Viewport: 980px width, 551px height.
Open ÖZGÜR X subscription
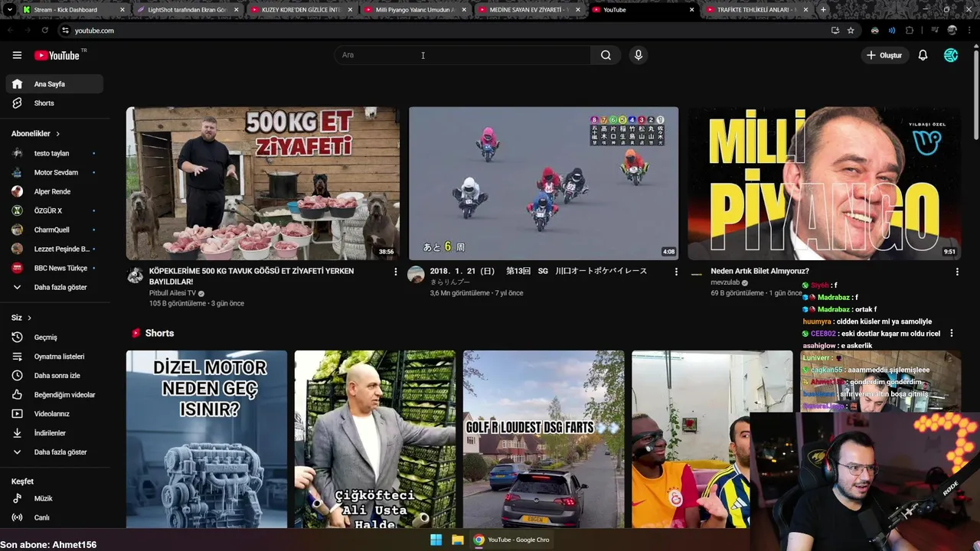point(54,211)
